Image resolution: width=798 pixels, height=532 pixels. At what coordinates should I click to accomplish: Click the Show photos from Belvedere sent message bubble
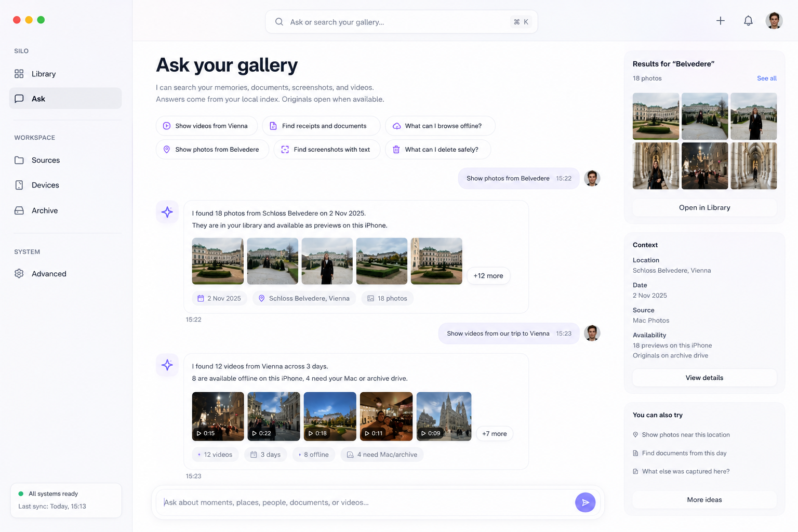point(518,178)
